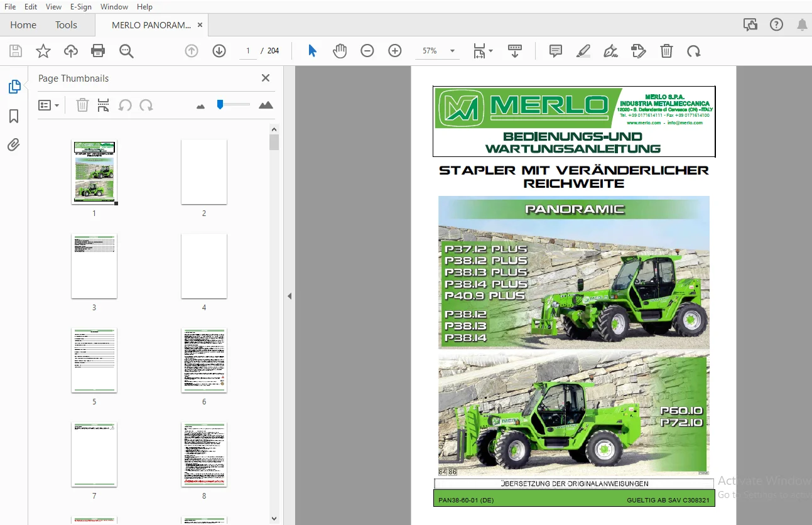
Task: Select page 1 thumbnail
Action: (94, 172)
